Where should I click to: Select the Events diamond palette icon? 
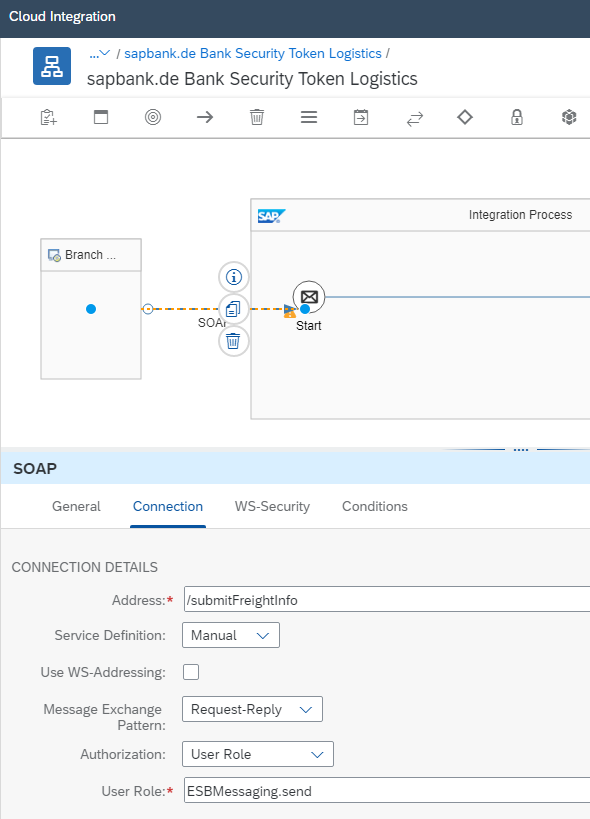(465, 117)
